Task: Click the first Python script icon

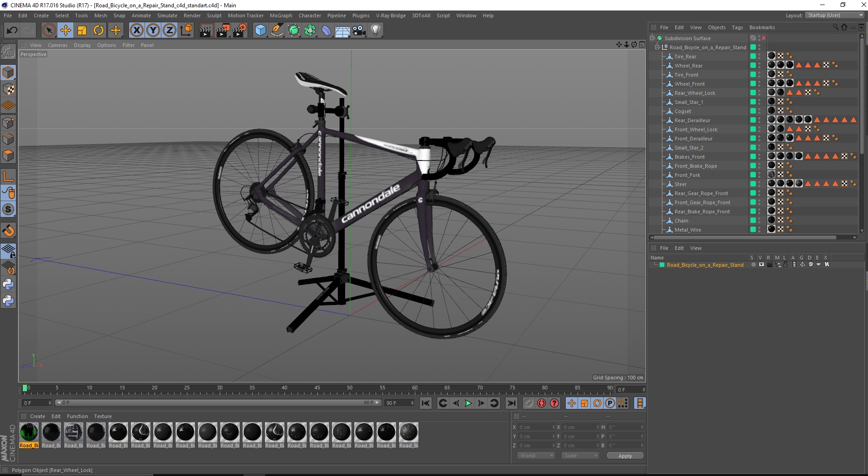Action: [x=9, y=285]
